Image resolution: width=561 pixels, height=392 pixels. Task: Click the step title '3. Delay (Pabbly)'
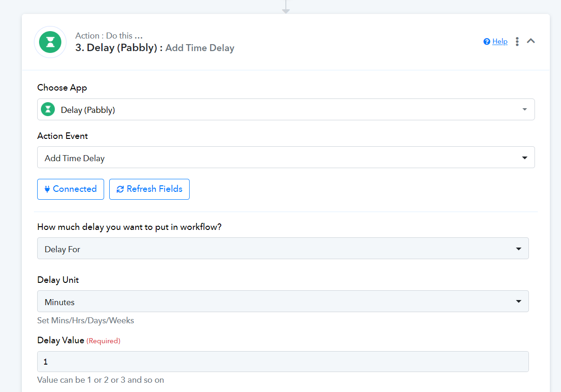coord(116,48)
